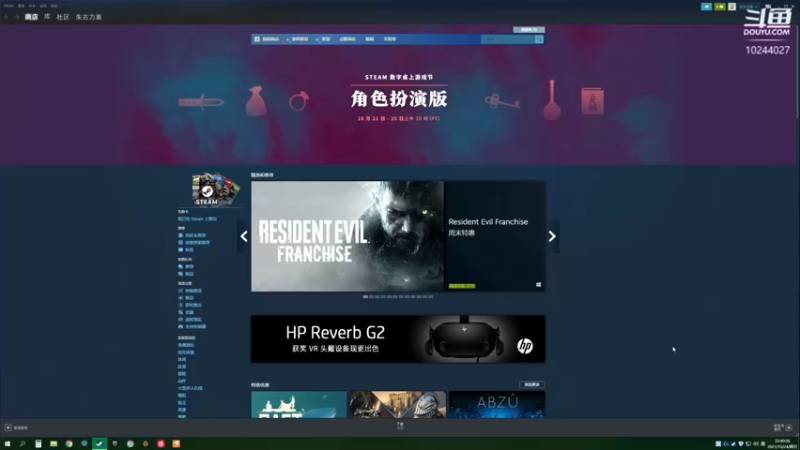800x450 pixels.
Task: Select the first carousel page dot
Action: pyautogui.click(x=365, y=296)
